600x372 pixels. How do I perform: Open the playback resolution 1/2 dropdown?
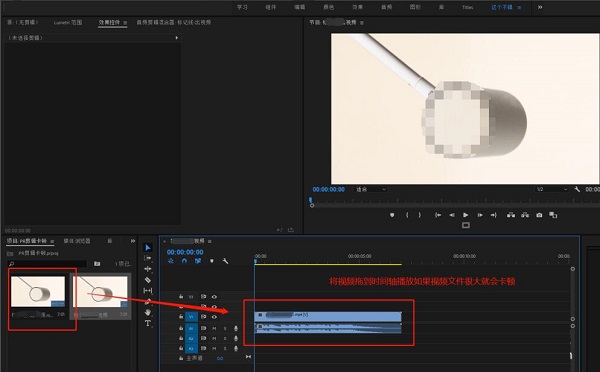pyautogui.click(x=551, y=189)
